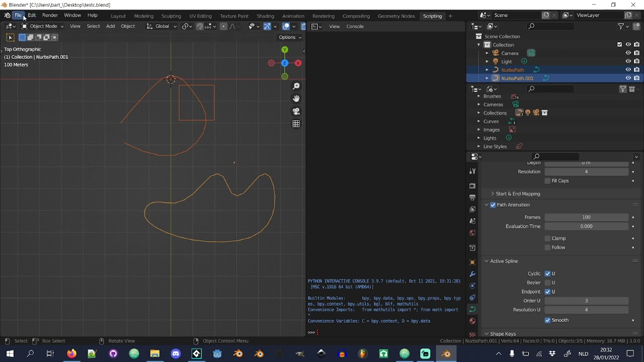Viewport: 644px width, 362px height.
Task: Click the blue Z axis on the navigation gizmo
Action: [285, 63]
